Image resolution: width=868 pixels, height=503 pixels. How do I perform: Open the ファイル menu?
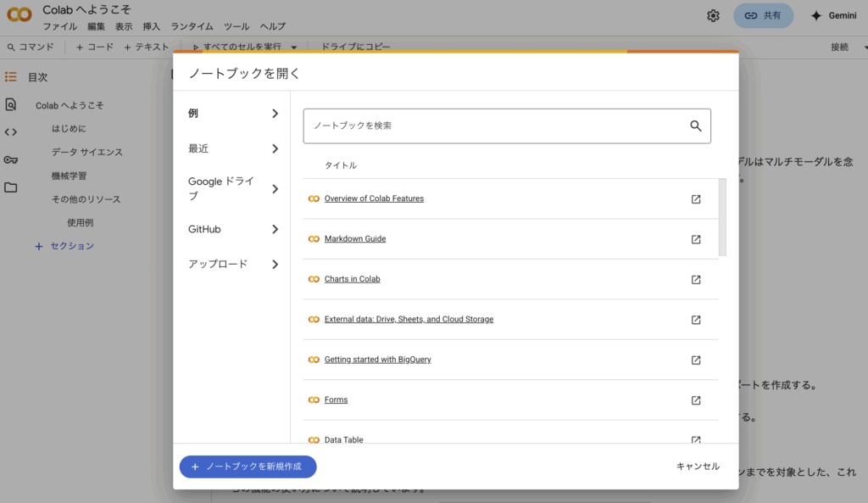tap(60, 26)
